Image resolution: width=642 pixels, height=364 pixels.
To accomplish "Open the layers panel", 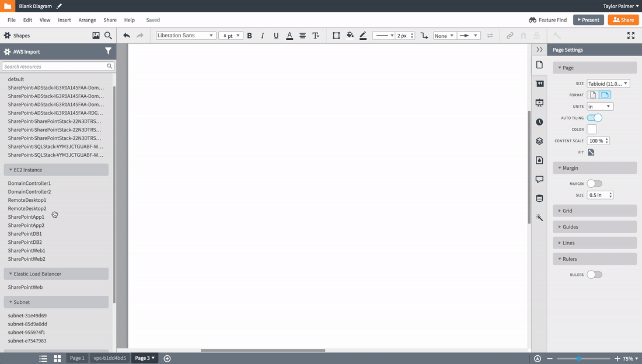I will (x=539, y=141).
